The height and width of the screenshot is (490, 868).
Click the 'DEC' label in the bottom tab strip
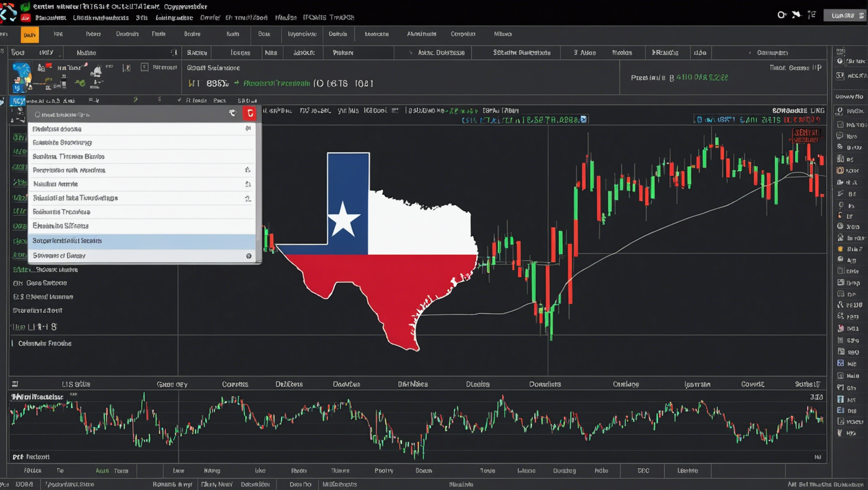pyautogui.click(x=643, y=470)
